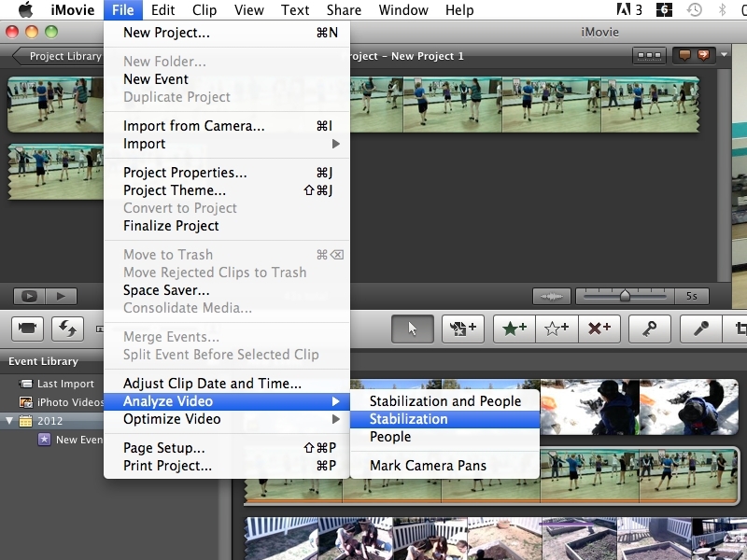Choose Space Saver menu item
The width and height of the screenshot is (747, 560).
[227, 290]
